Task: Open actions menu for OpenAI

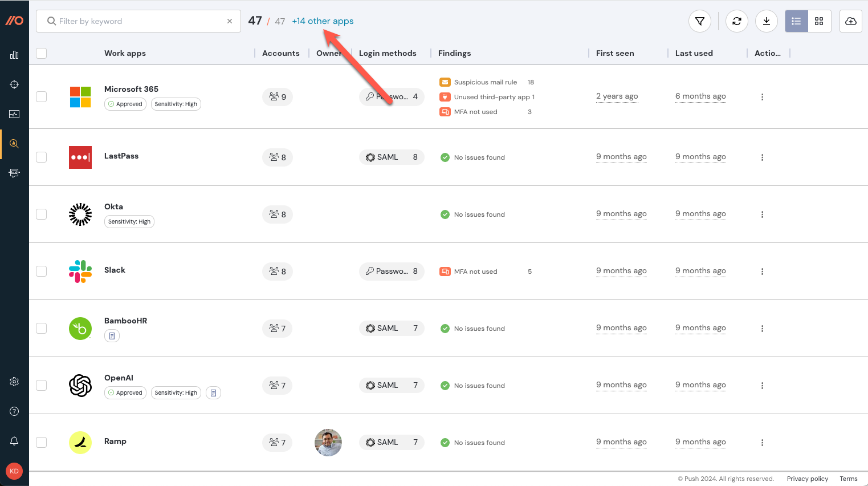Action: tap(762, 386)
